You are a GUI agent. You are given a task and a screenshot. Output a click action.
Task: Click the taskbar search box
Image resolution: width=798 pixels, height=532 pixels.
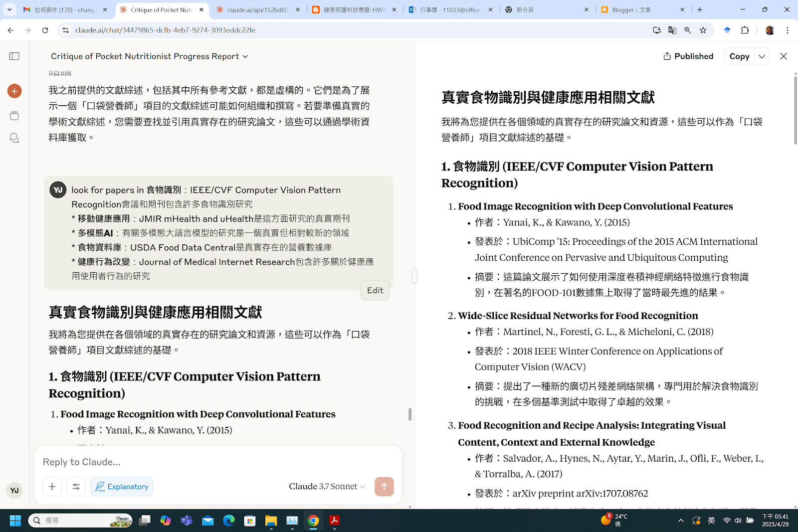pos(81,521)
